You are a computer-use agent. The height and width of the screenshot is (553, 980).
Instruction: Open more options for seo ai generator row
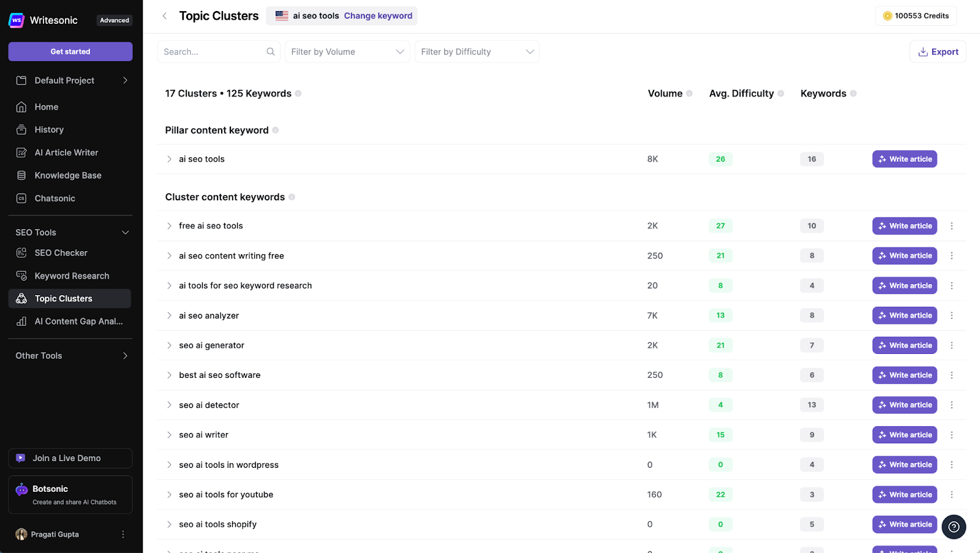click(x=952, y=345)
